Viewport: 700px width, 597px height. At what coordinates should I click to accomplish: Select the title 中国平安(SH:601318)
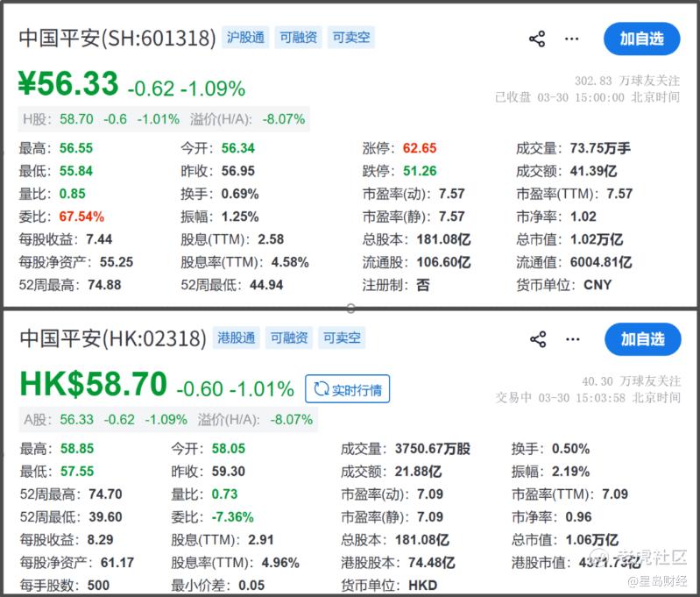coord(117,38)
